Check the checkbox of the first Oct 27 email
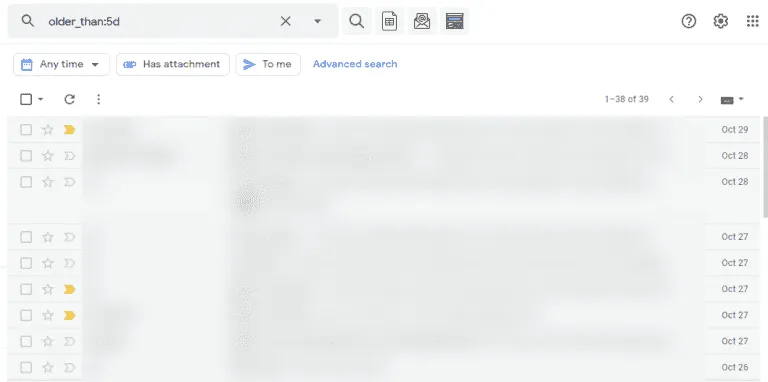Screen dimensions: 768x382 tap(26, 237)
